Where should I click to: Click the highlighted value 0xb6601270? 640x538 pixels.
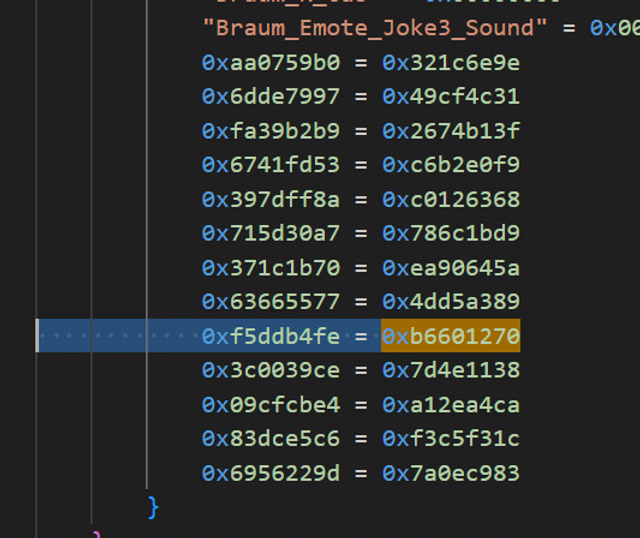(450, 337)
